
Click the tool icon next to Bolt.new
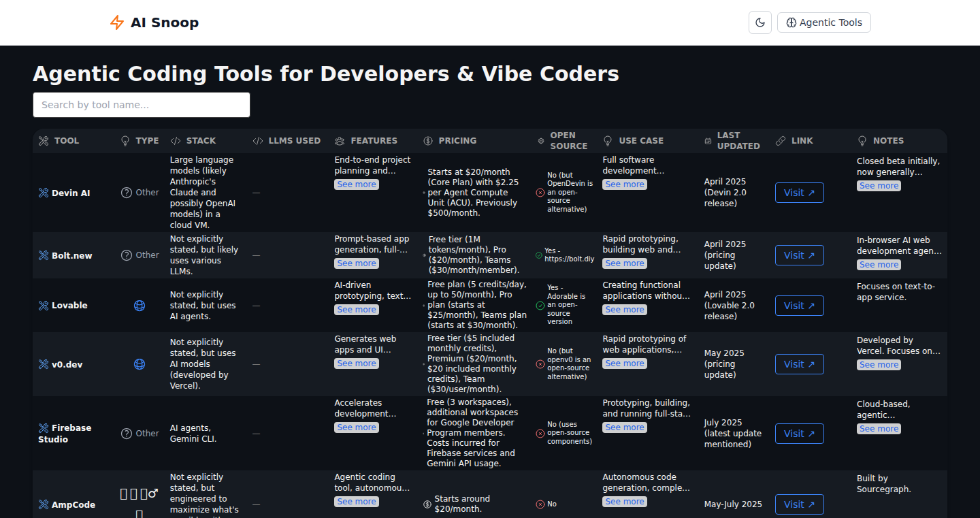(44, 256)
